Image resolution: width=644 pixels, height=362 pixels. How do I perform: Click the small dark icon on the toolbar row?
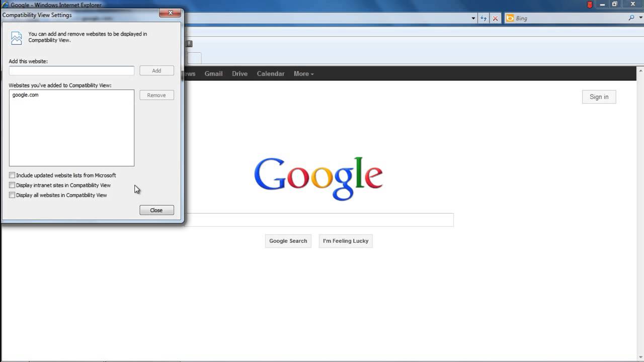pos(189,44)
